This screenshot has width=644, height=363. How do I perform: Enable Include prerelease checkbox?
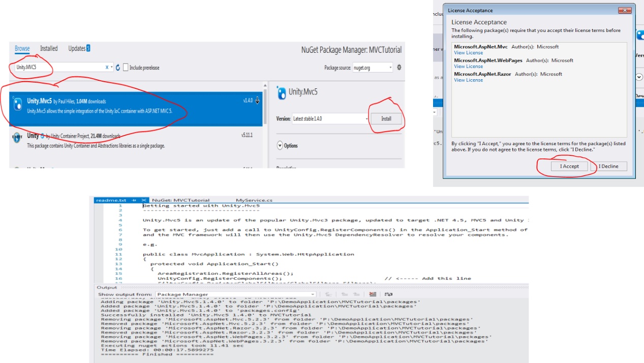click(x=126, y=68)
